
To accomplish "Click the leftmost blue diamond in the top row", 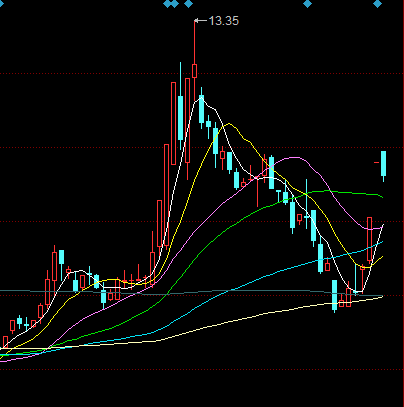I will click(168, 4).
